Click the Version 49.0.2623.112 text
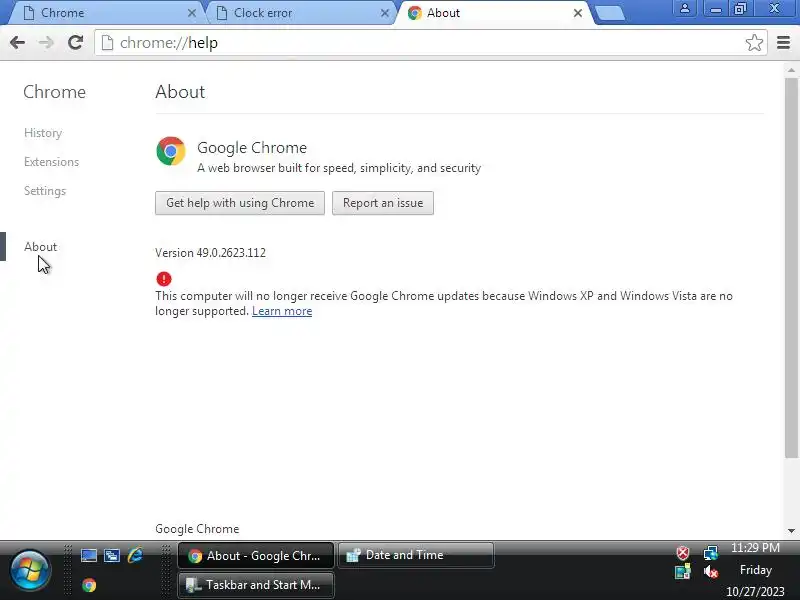Screen dimensions: 800x600 coord(210,253)
